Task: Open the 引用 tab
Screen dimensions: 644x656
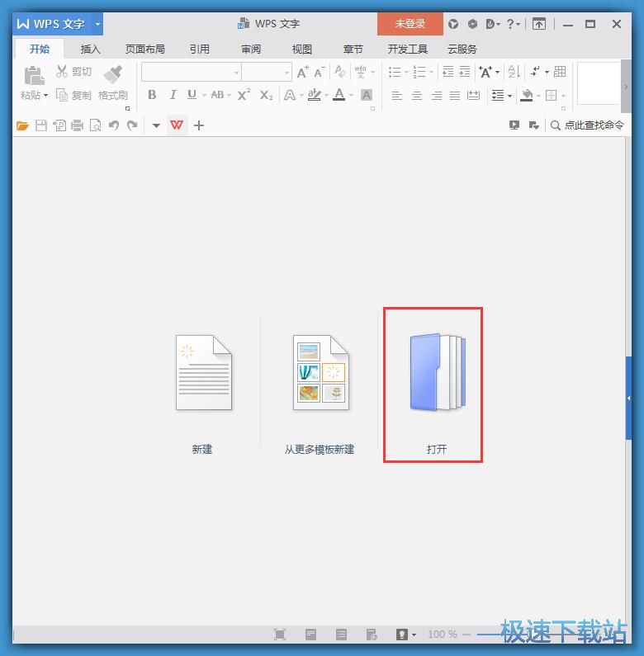Action: click(x=199, y=49)
